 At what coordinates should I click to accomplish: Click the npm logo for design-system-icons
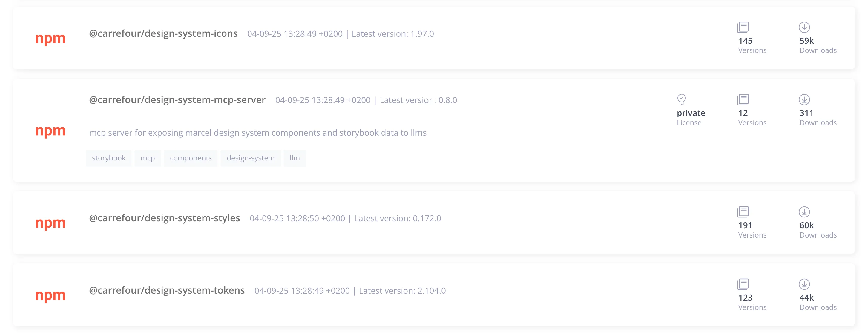(x=50, y=38)
